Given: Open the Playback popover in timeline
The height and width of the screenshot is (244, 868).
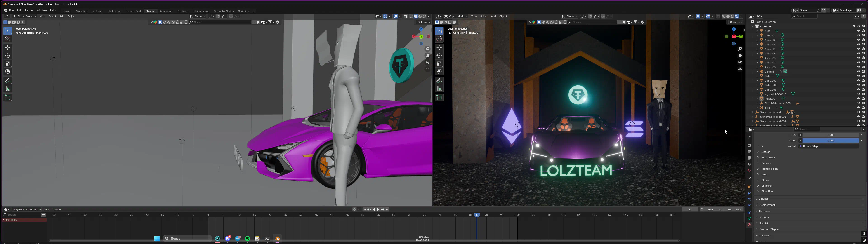Looking at the screenshot, I should pos(20,210).
